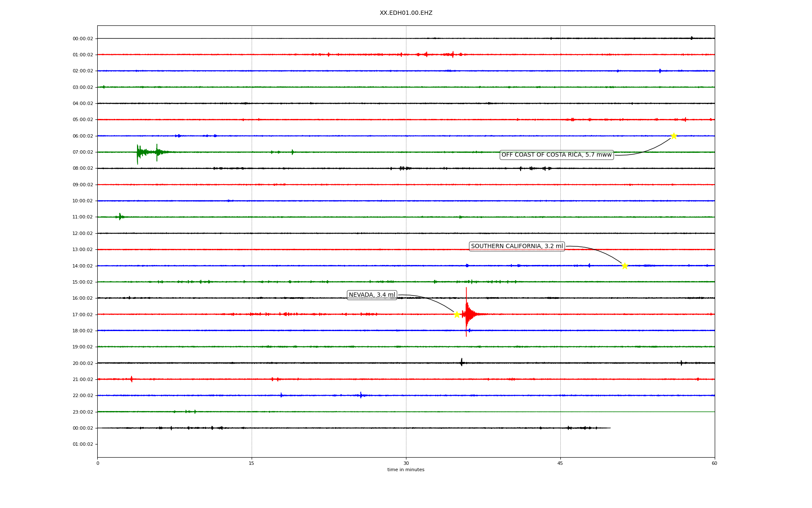Click the 17:00:02 time row label
Screen dimensions: 812x508
pos(82,315)
